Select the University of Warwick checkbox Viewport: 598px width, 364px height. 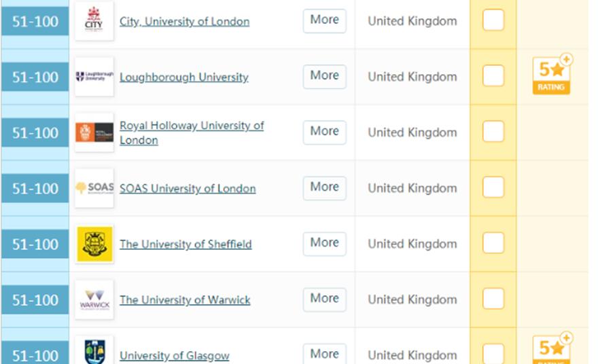coord(493,299)
